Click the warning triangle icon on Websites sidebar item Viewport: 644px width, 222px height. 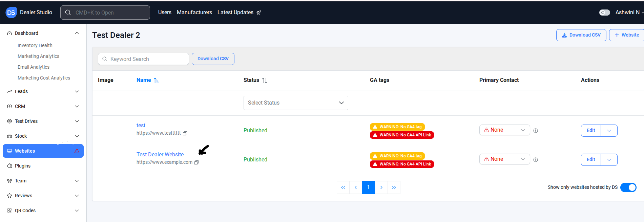click(77, 151)
